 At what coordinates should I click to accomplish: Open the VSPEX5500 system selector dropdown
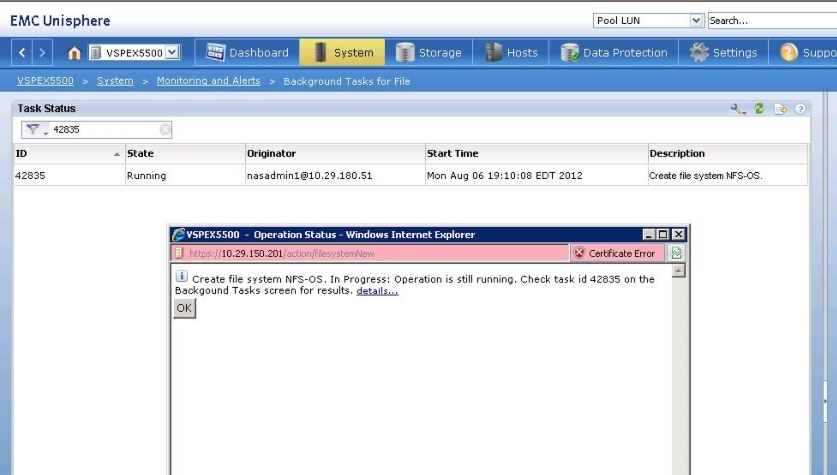pyautogui.click(x=172, y=52)
